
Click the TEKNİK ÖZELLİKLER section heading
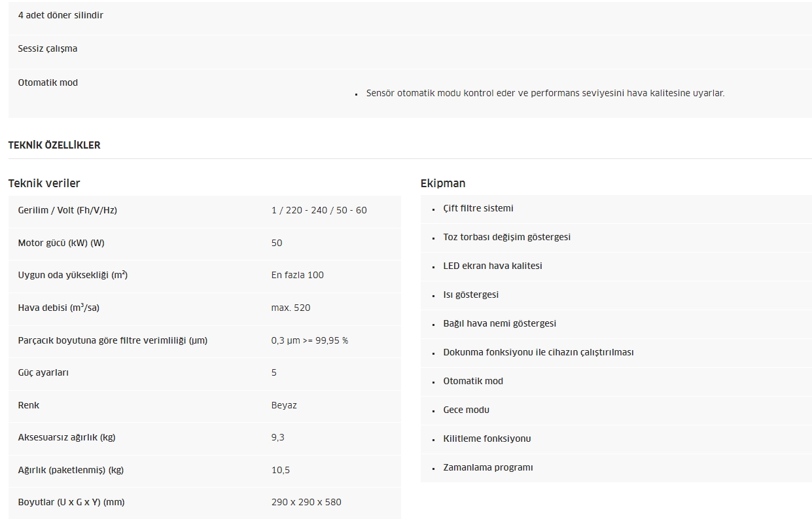point(54,145)
